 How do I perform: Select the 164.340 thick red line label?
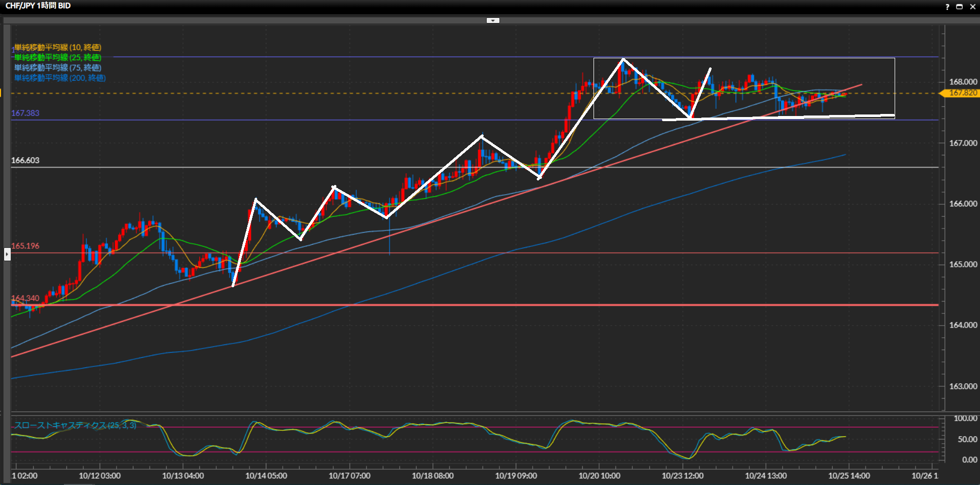point(25,298)
